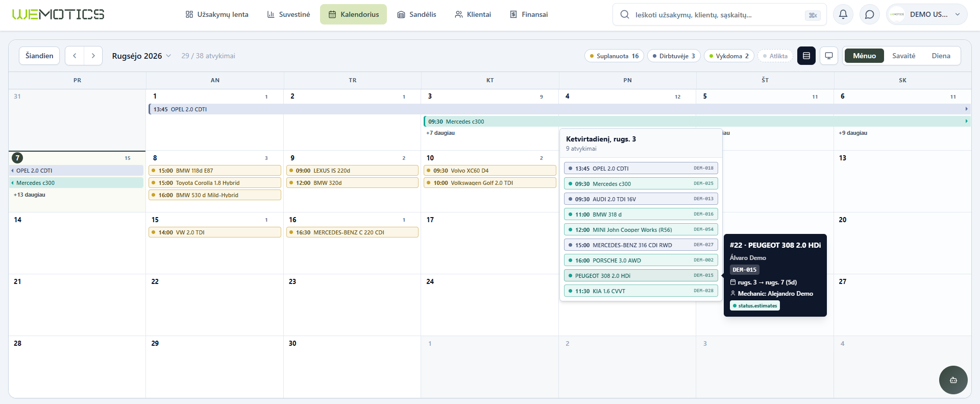Open 09:00 LEXUS IS 220d event

pos(352,170)
